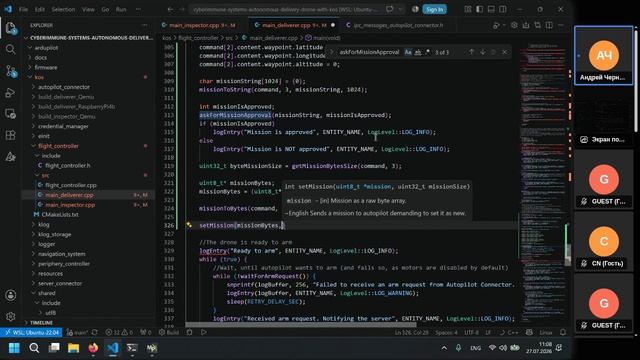Open the CMake tools view icon

[11, 156]
